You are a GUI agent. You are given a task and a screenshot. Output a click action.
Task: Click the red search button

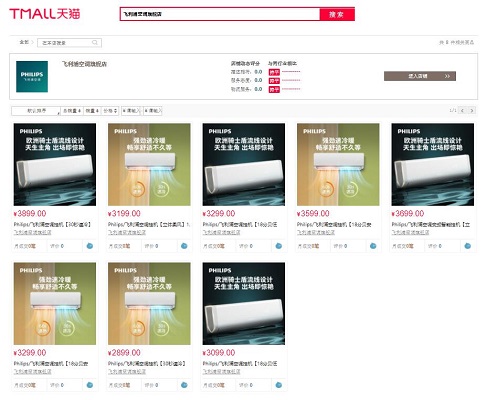point(337,14)
